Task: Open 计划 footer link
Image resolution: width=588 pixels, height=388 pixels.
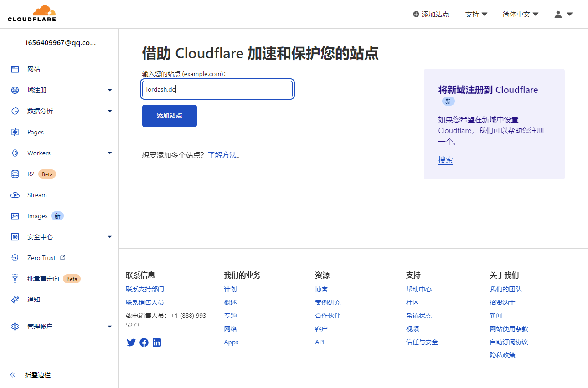Action: [230, 289]
